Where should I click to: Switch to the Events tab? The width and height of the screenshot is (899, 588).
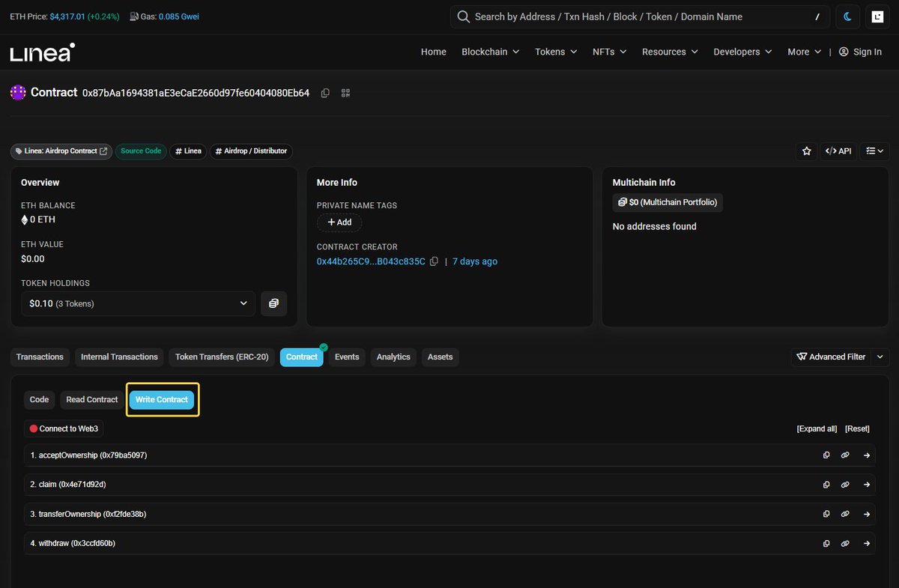[347, 357]
